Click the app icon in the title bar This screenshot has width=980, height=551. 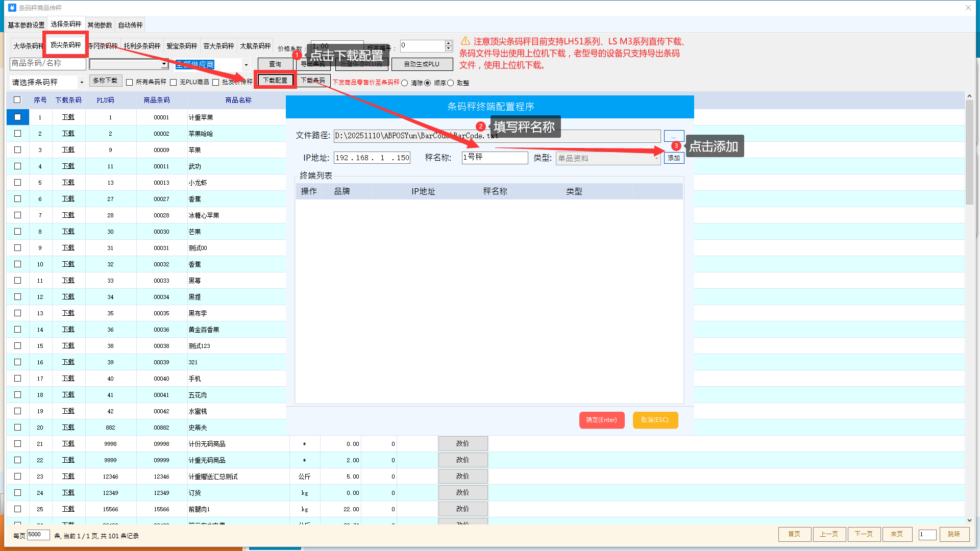coord(12,8)
